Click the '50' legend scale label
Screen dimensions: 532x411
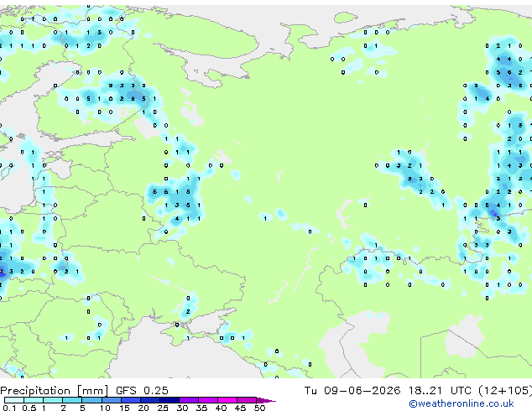[259, 408]
